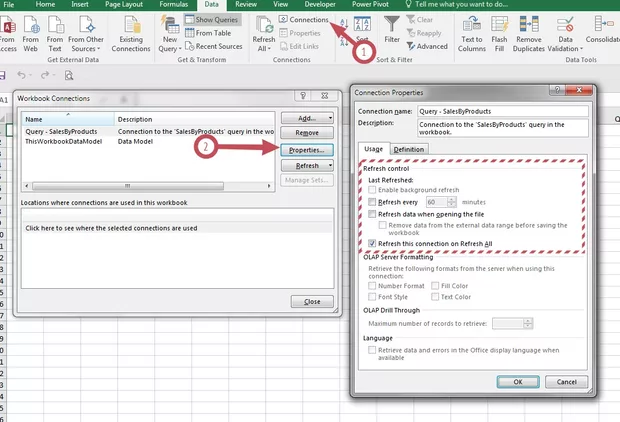
Task: Close the Workbook Connections dialog with Close
Action: point(312,302)
